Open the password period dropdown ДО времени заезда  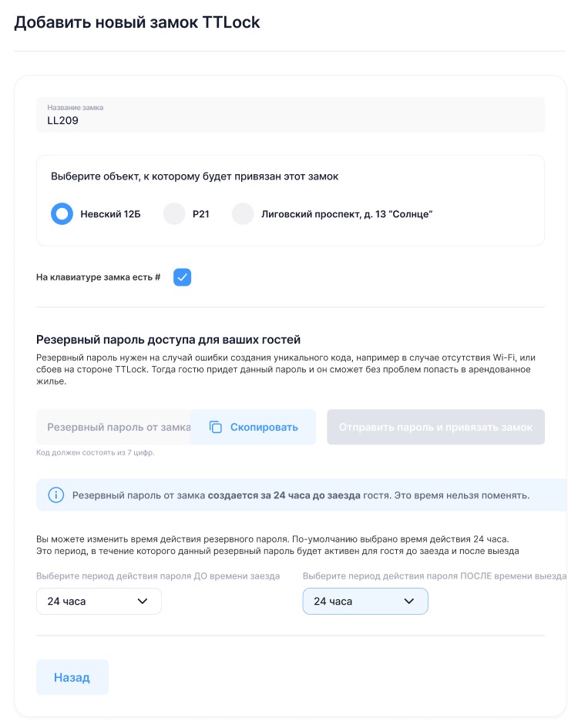99,602
